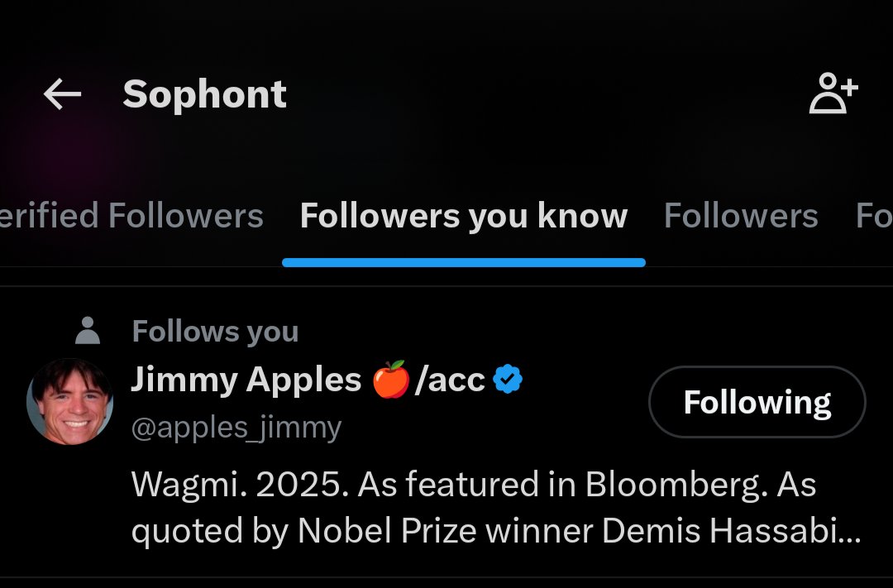Screen dimensions: 893x588
Task: Click the Follows you label
Action: (x=215, y=331)
